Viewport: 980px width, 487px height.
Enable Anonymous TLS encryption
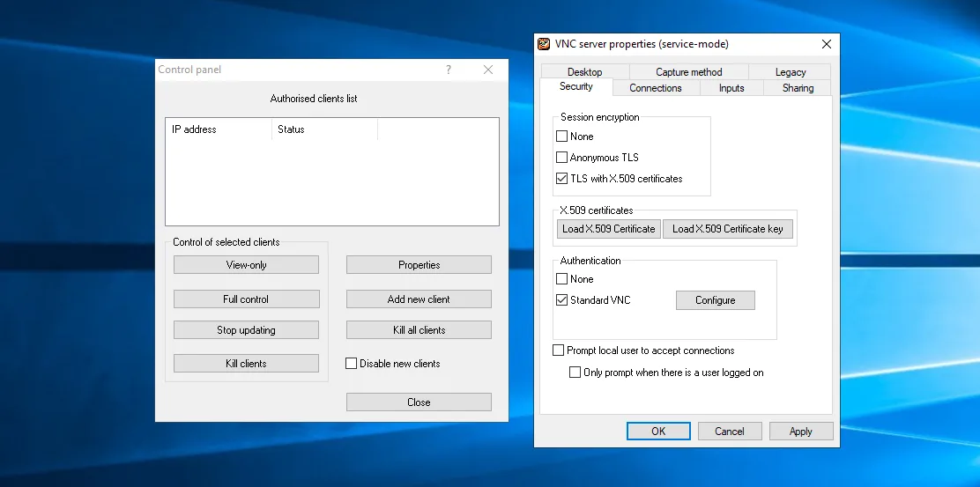562,158
